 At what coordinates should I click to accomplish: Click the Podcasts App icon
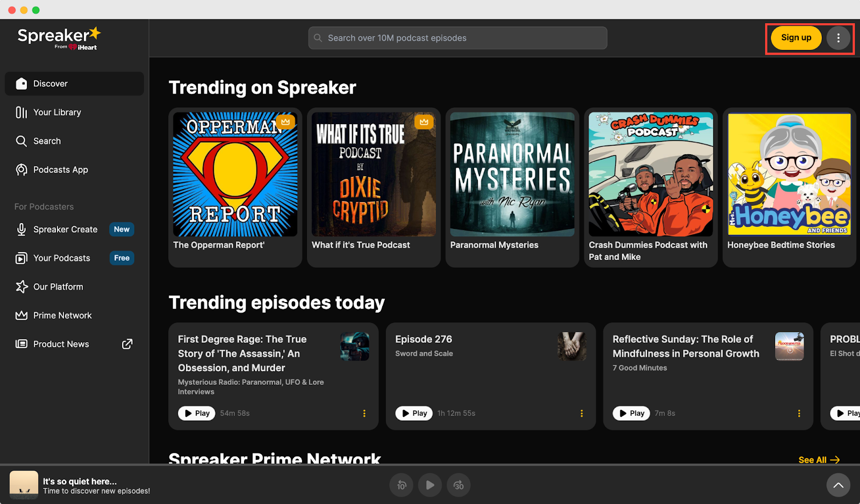coord(21,170)
